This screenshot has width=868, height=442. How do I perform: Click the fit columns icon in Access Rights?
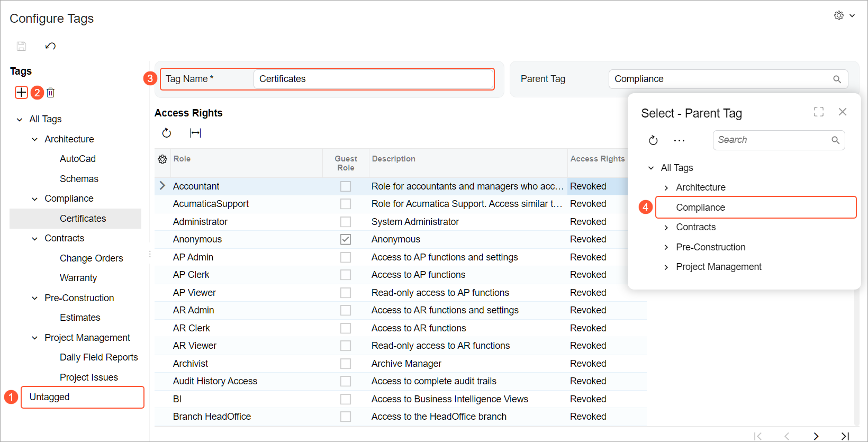coord(195,133)
